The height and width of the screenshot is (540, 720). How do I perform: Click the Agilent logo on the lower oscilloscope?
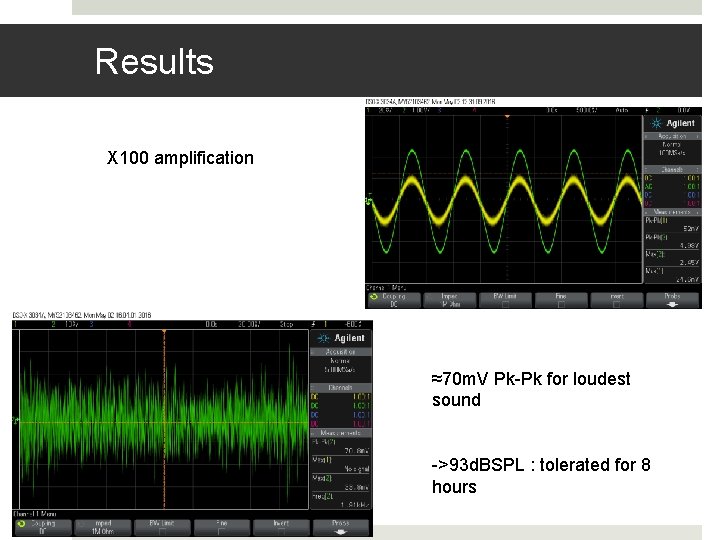(x=341, y=338)
